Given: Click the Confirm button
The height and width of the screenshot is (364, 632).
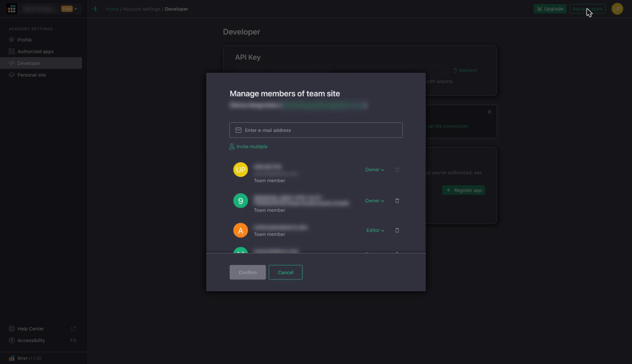Looking at the screenshot, I should pos(247,272).
